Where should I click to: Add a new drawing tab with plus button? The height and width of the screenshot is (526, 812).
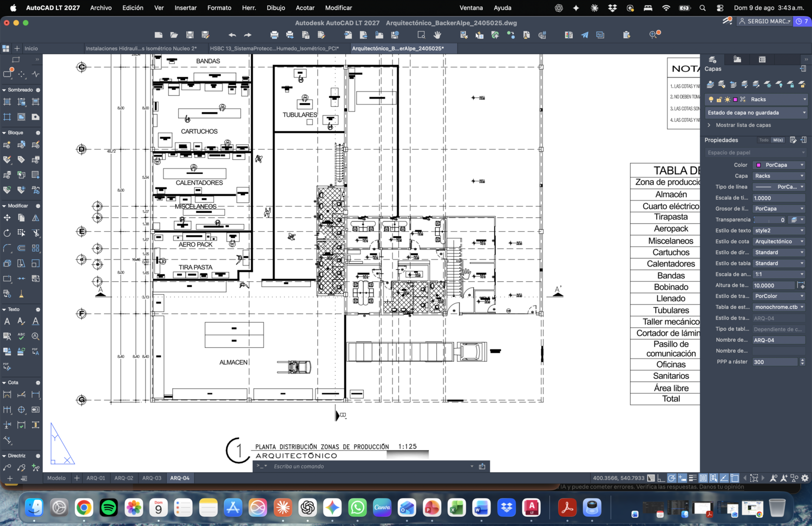17,48
